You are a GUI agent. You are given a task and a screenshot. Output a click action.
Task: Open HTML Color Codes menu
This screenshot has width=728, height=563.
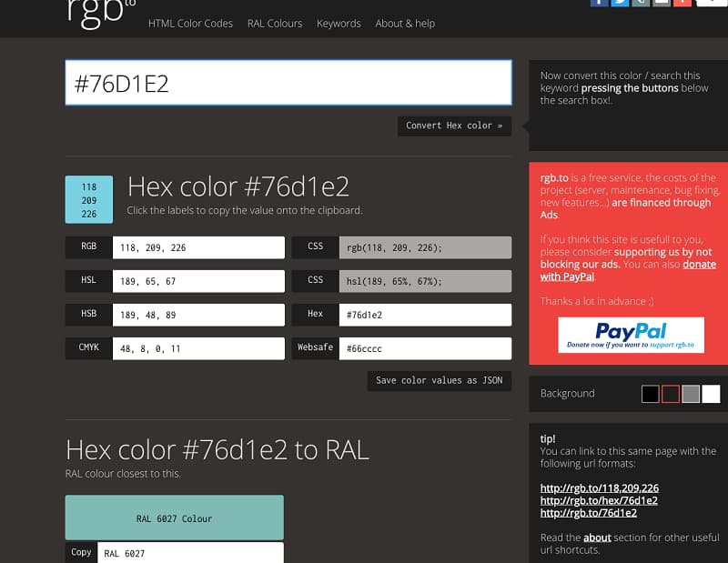190,24
